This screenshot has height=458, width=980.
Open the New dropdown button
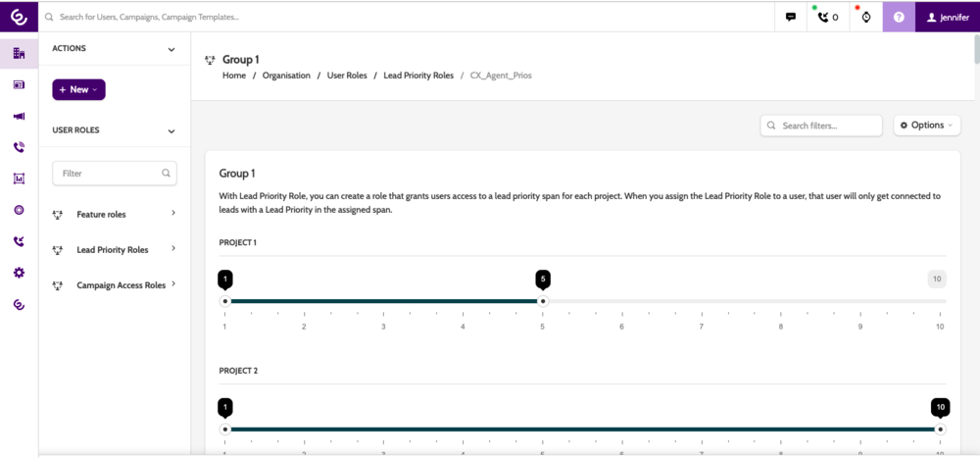pyautogui.click(x=78, y=89)
